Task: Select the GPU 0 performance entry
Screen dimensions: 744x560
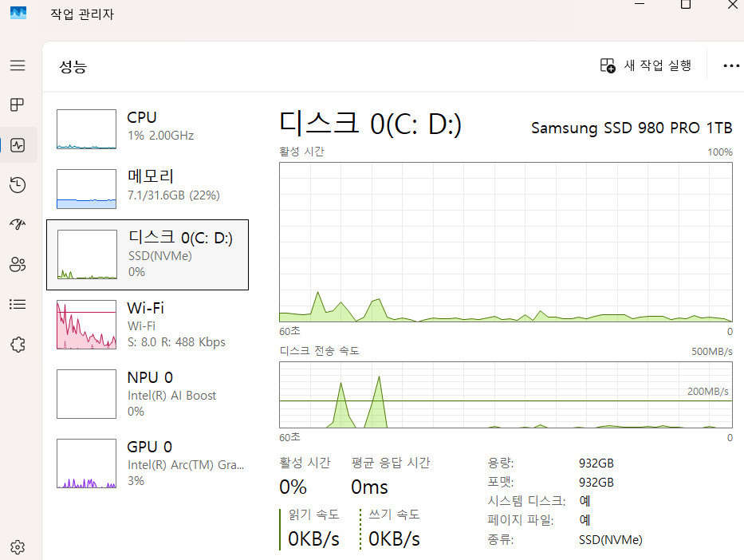Action: 148,463
